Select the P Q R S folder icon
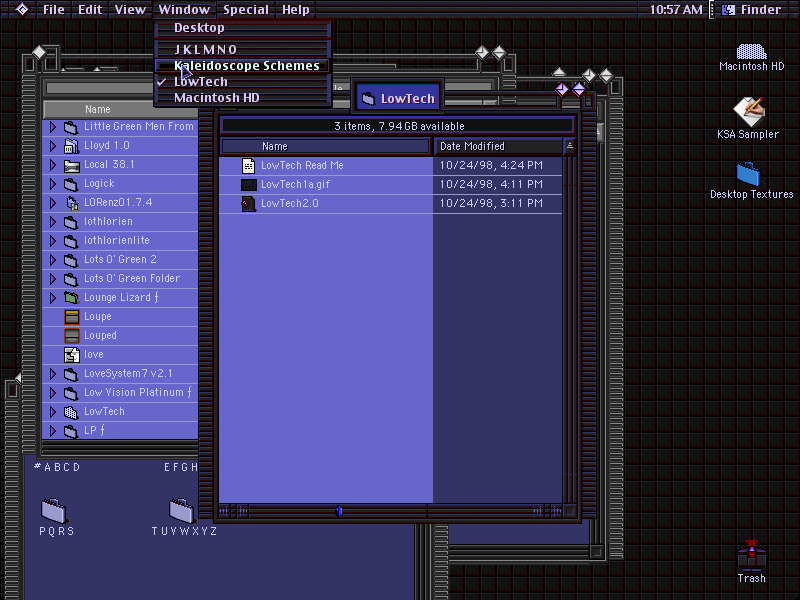This screenshot has width=800, height=600. pyautogui.click(x=54, y=510)
